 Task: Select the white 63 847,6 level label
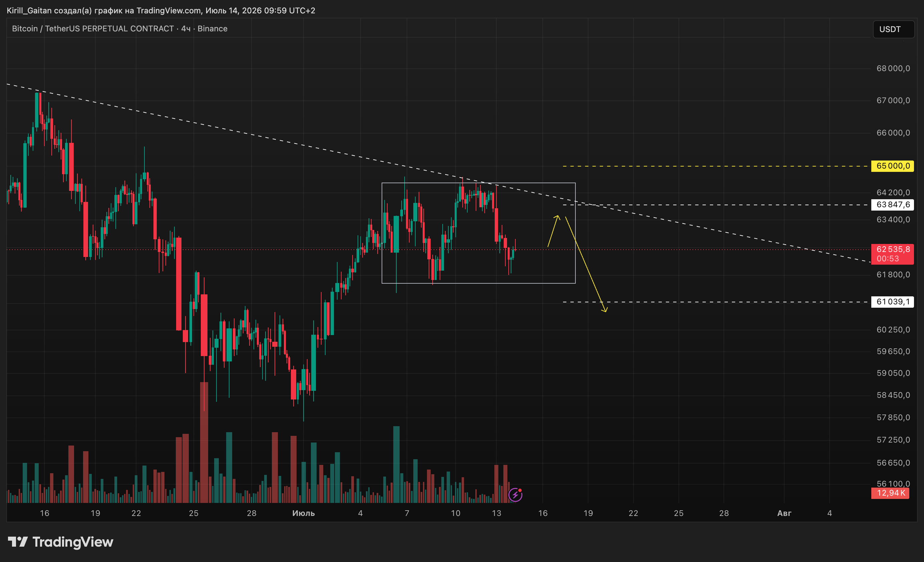[893, 205]
